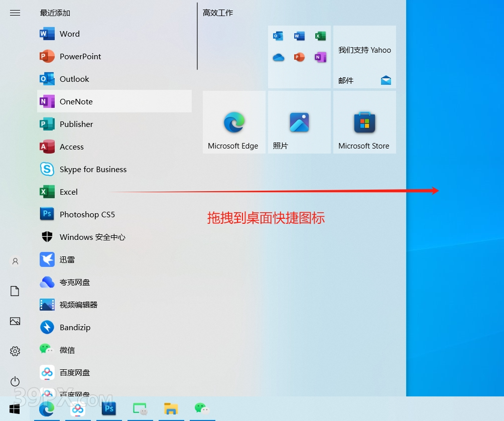504x421 pixels.
Task: Open 微信 from the app list
Action: pyautogui.click(x=114, y=350)
